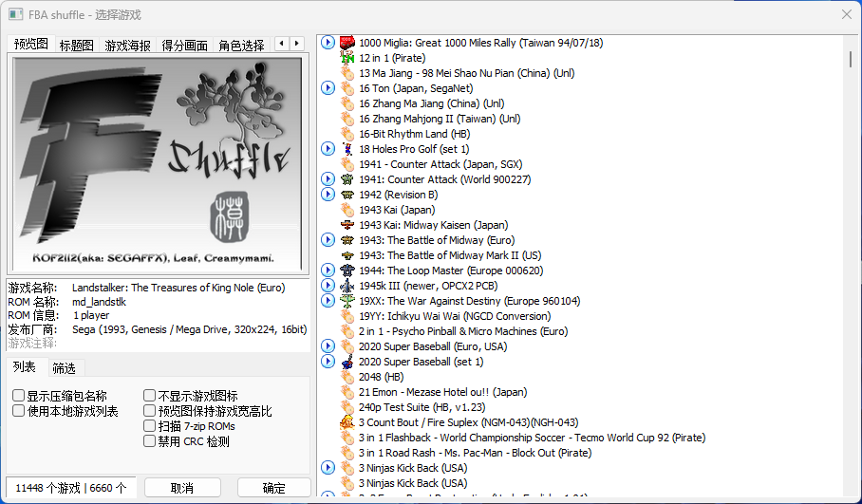Screen dimensions: 862x504
Task: Expand the 16 Ton (Japan, SegaNet) entry
Action: click(x=328, y=88)
